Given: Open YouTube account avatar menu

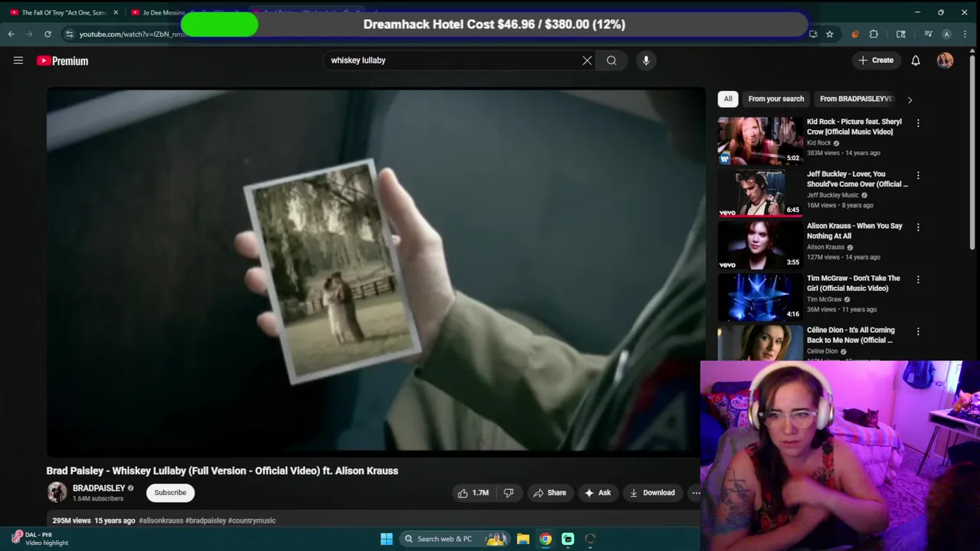Looking at the screenshot, I should click(945, 60).
